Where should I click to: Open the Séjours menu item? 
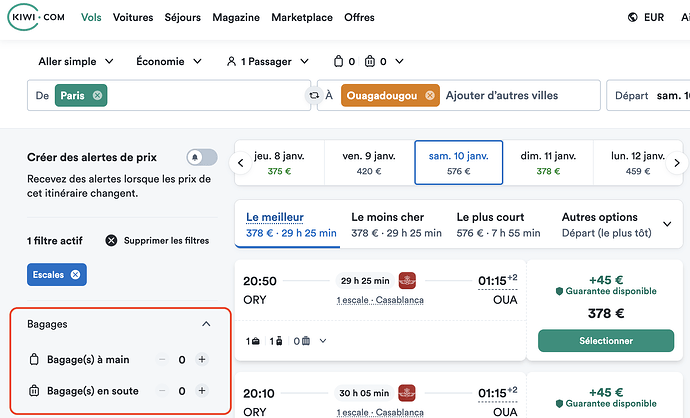coord(183,17)
